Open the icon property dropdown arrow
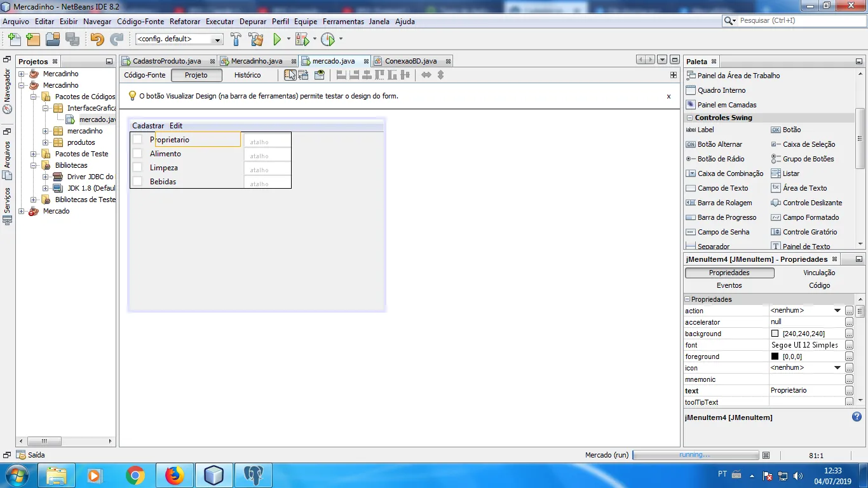Image resolution: width=868 pixels, height=488 pixels. tap(837, 368)
